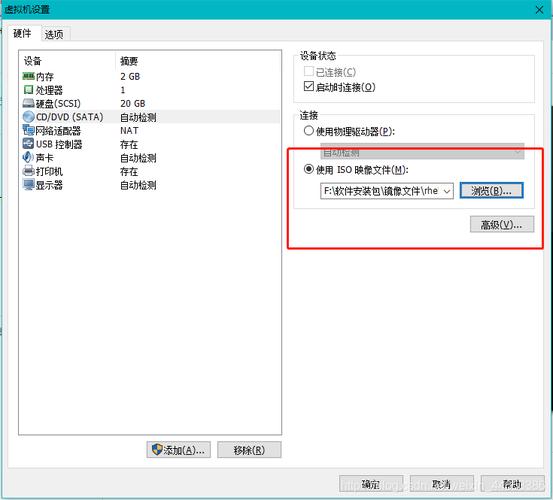Select the display (显示器) monitor icon
The height and width of the screenshot is (500, 553).
click(28, 185)
